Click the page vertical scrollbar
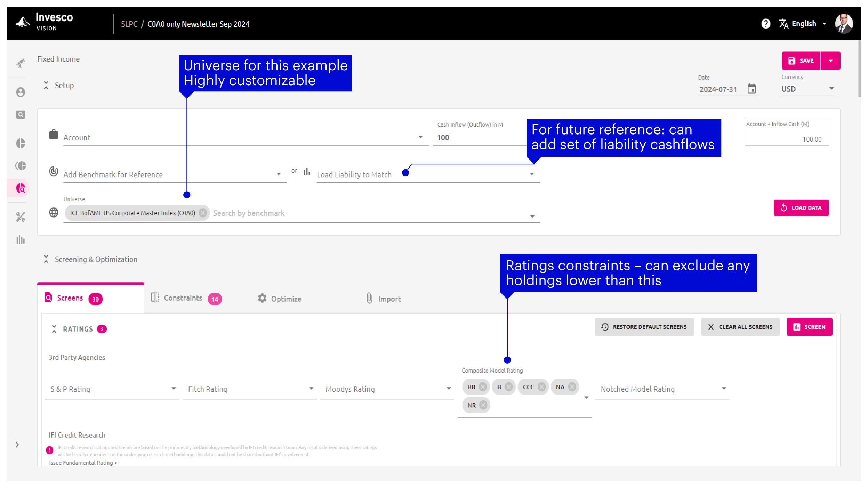Viewport: 868px width, 488px height. (x=859, y=69)
